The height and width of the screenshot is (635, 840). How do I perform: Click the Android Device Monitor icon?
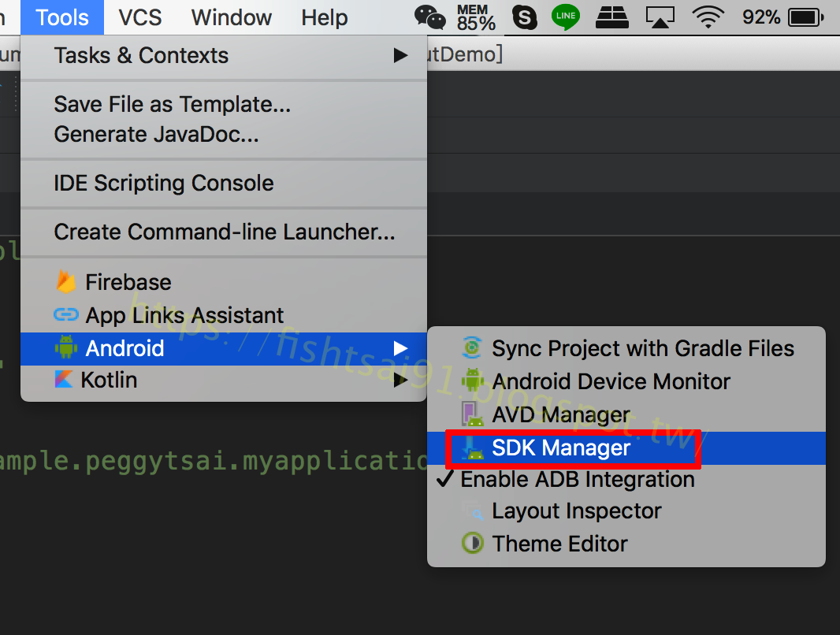coord(472,381)
